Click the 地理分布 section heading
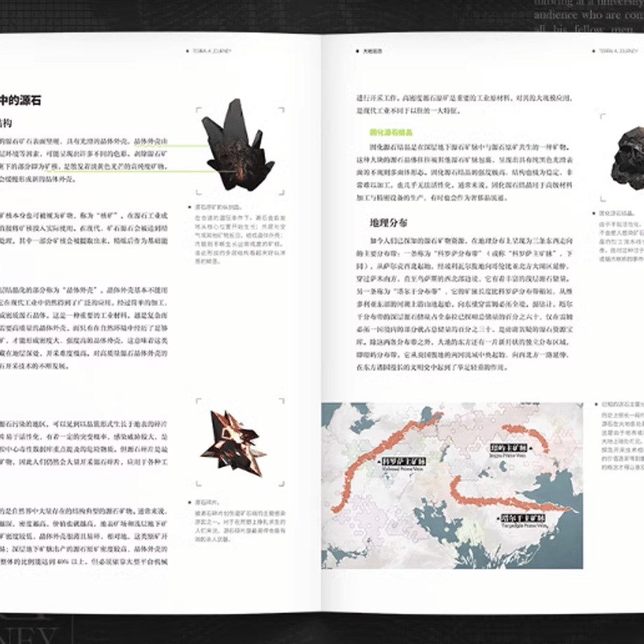 pos(388,223)
